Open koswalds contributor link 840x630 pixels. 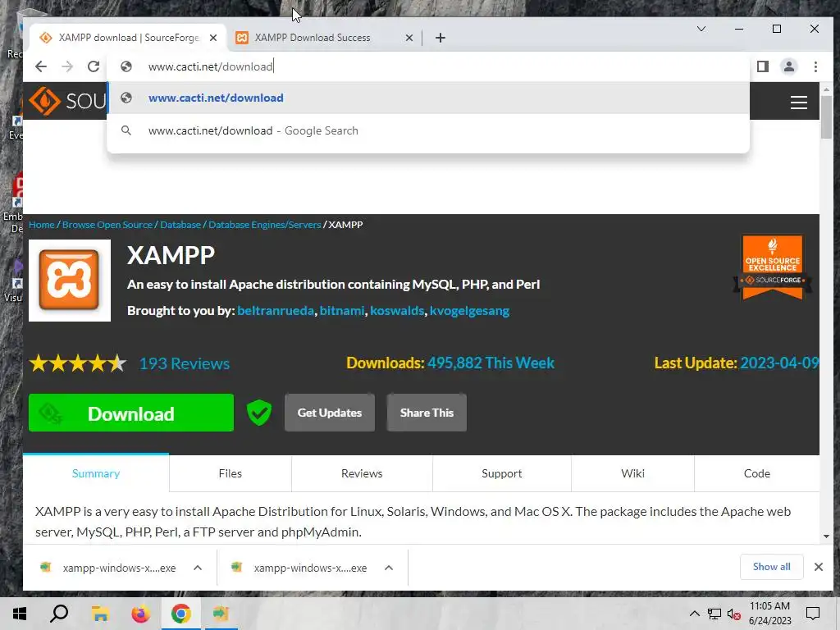point(397,311)
